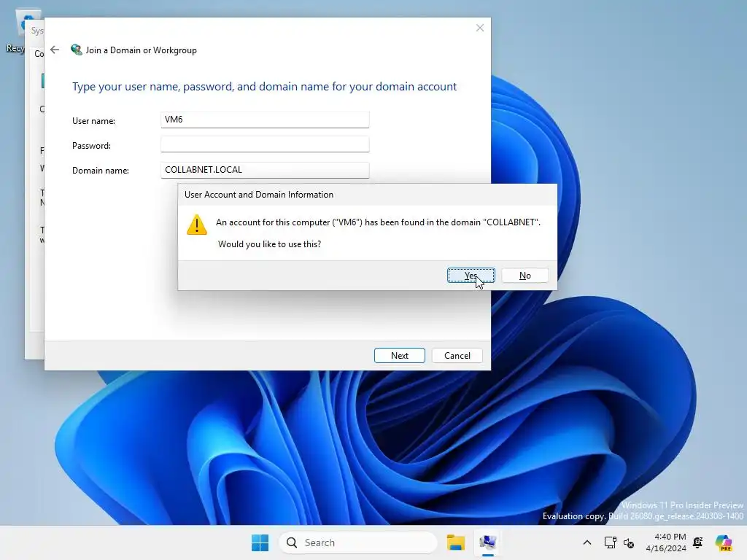Click the wizard heading about domain account

pyautogui.click(x=264, y=87)
